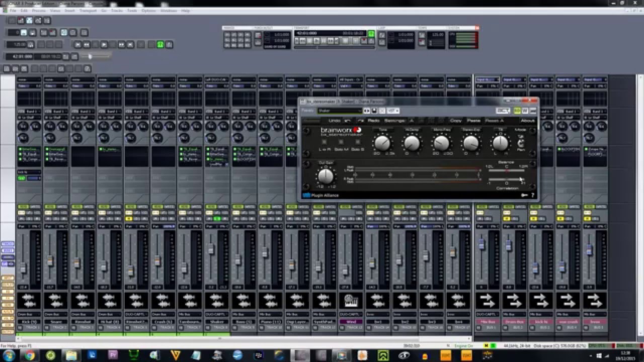Open the plugin preset dropdown showing Shaker
644x362 pixels.
[x=340, y=111]
